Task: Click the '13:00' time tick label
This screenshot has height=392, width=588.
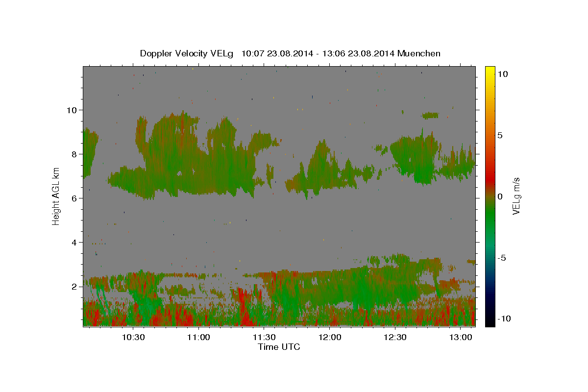Action: [x=461, y=338]
